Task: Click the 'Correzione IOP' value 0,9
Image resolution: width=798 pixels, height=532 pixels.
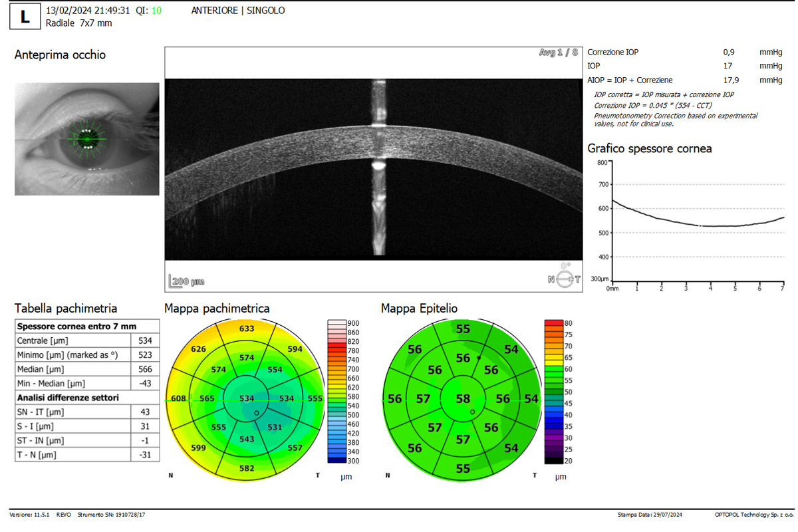Action: click(730, 52)
